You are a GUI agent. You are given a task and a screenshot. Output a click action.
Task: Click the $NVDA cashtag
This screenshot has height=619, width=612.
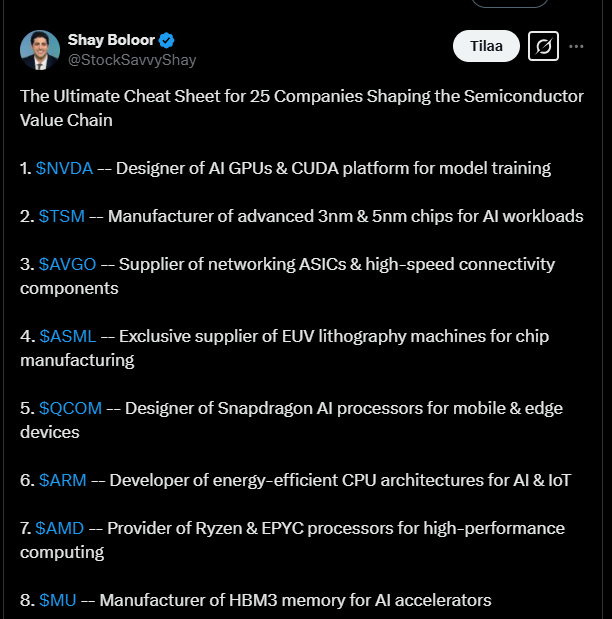pos(64,168)
